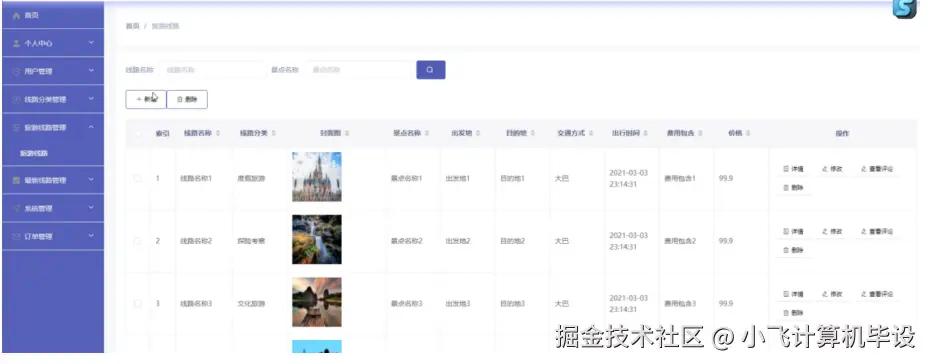Click 删除 in row 线路名称2 actions
929x364 pixels.
pos(793,250)
